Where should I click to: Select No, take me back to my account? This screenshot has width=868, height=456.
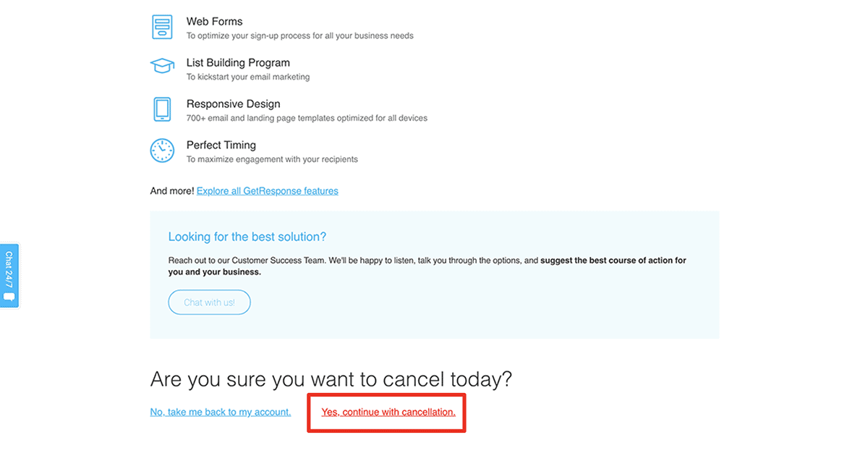point(221,412)
